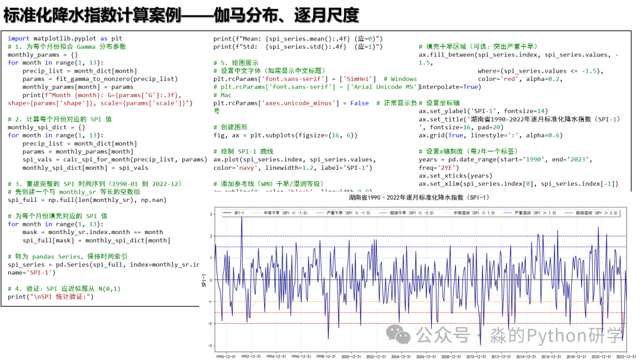Select the comment '# 创建图形'
644x361 pixels.
pos(230,127)
